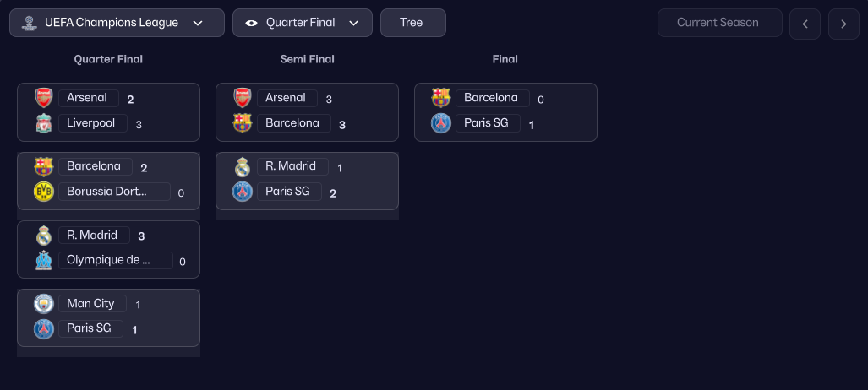This screenshot has height=390, width=868.
Task: Open the Barcelona team link in Quarter Final
Action: click(x=95, y=166)
